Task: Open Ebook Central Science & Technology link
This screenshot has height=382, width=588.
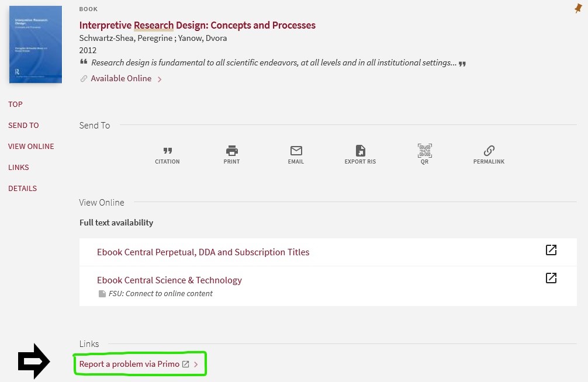Action: point(170,280)
